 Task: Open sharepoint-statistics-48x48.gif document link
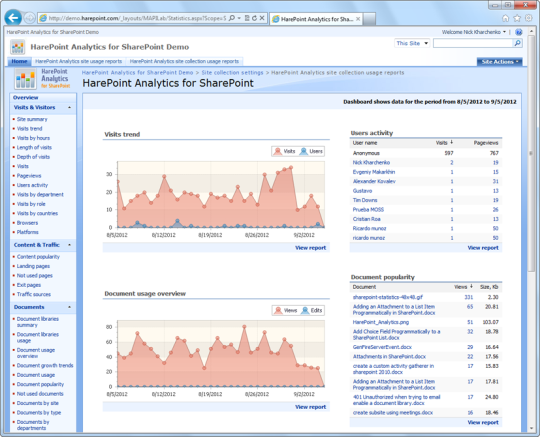tap(387, 297)
